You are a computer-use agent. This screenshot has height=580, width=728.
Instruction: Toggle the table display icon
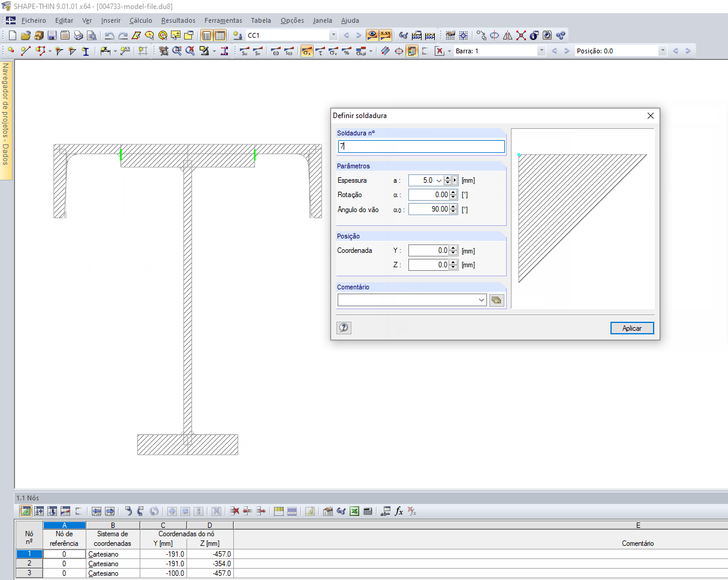[220, 35]
